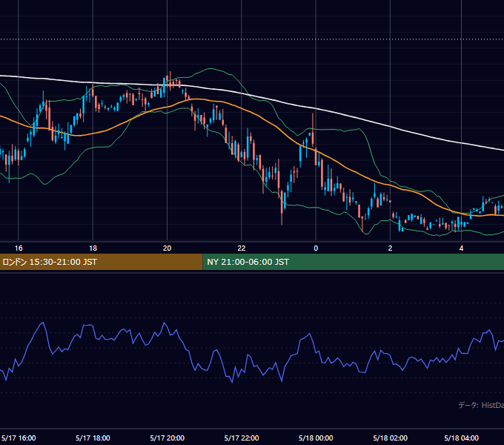Click the 5/18 04:00 date label
This screenshot has height=445, width=504.
461,438
